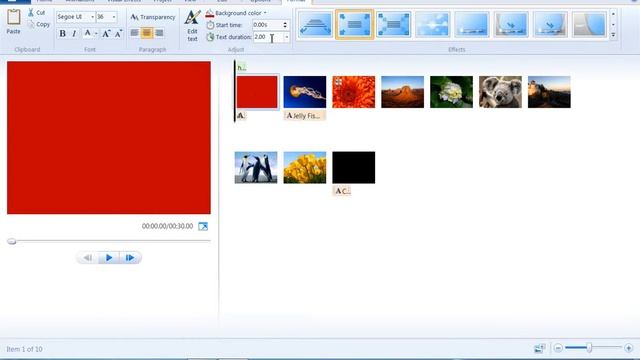640x360 pixels.
Task: Step back to the previous frame
Action: pyautogui.click(x=87, y=258)
